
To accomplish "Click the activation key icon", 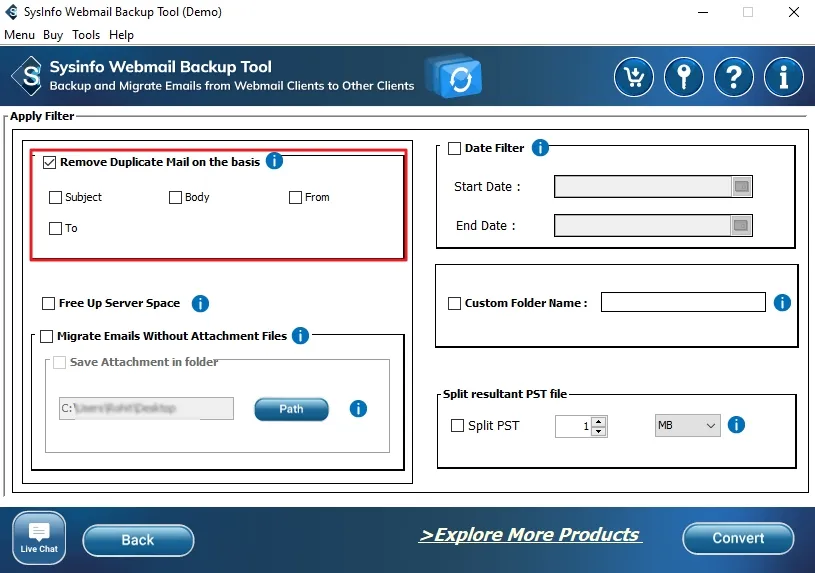I will pos(683,77).
